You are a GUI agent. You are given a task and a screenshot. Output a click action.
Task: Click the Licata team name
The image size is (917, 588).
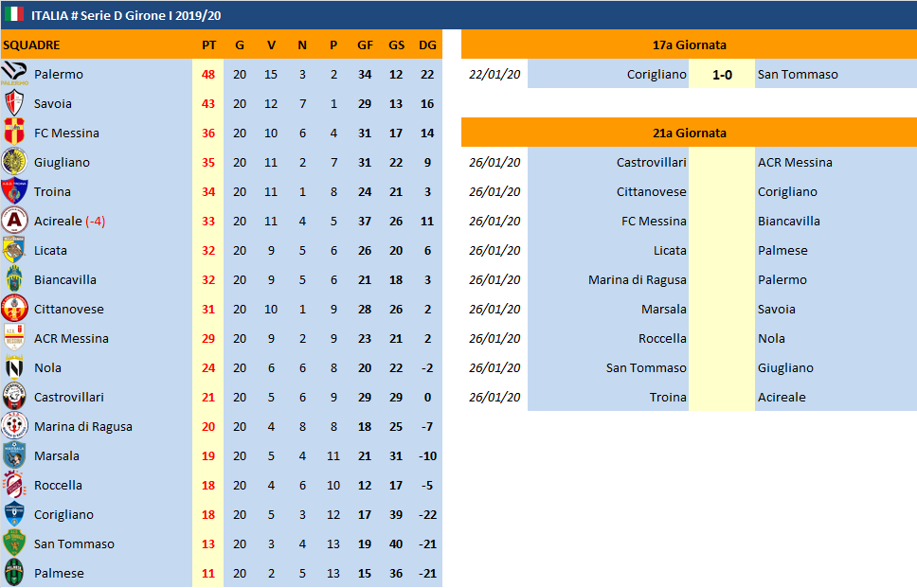[x=52, y=250]
